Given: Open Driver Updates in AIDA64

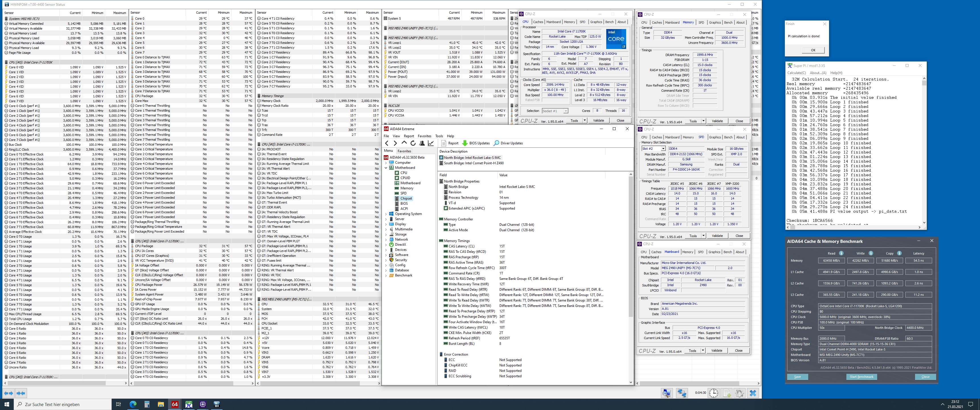Looking at the screenshot, I should (x=508, y=143).
